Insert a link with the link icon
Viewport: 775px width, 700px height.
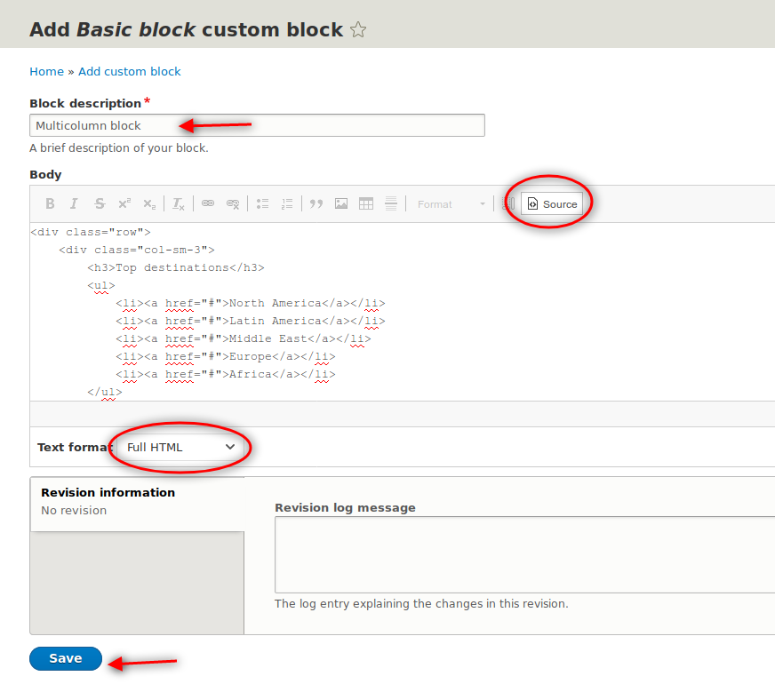coord(208,203)
